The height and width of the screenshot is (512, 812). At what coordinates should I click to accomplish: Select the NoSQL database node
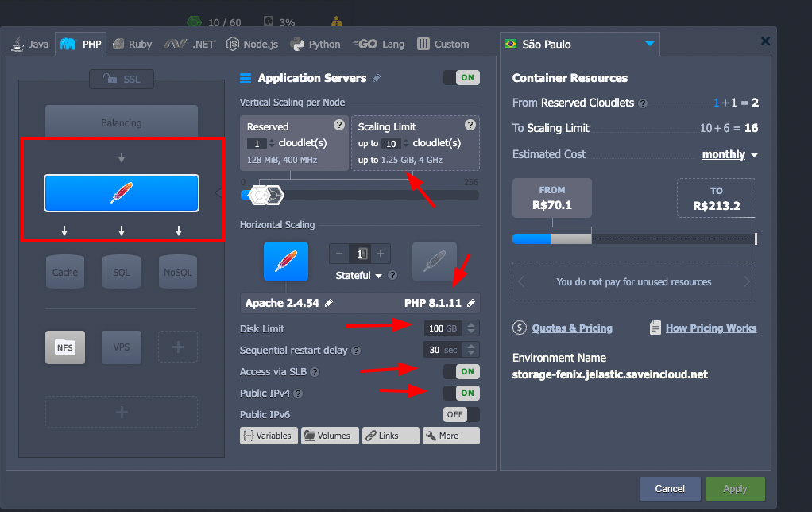pyautogui.click(x=178, y=272)
